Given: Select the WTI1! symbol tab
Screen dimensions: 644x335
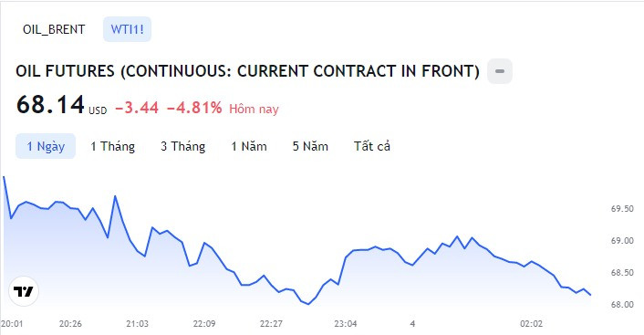Looking at the screenshot, I should click(x=127, y=29).
